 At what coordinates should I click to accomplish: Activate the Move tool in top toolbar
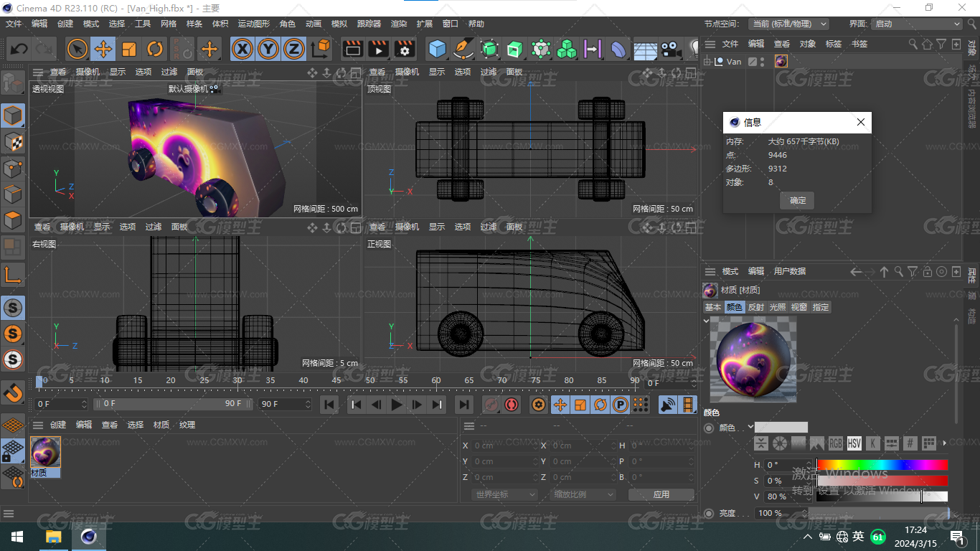103,49
